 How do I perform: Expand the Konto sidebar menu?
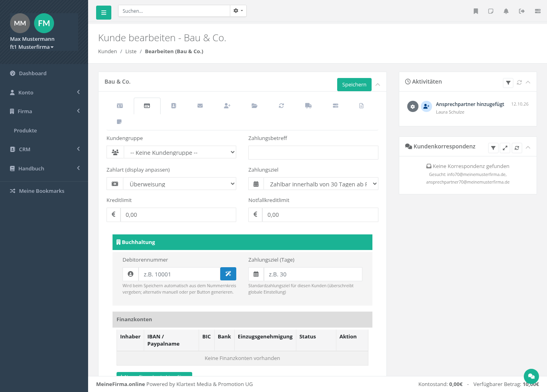point(44,92)
